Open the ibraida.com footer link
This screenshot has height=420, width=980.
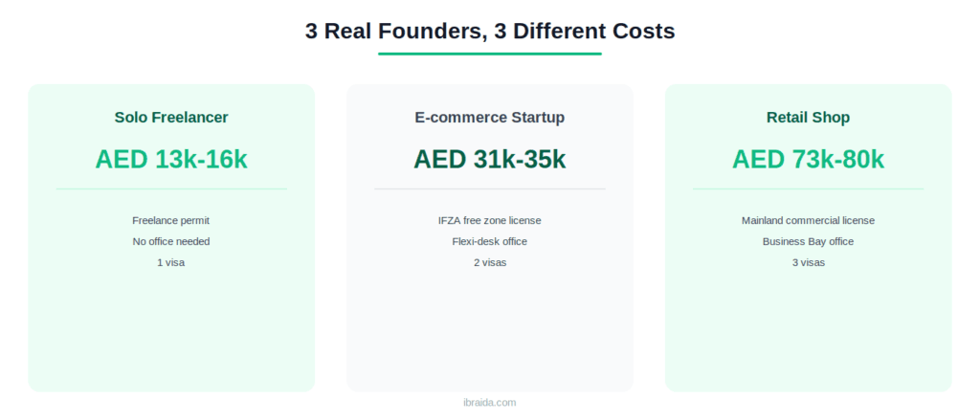coord(490,403)
